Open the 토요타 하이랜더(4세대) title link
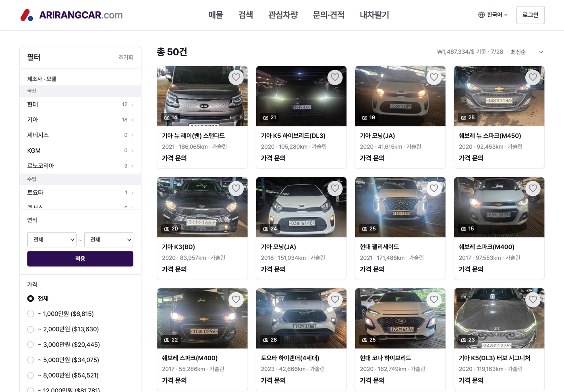Screen dimensions: 564x392 pos(290,358)
